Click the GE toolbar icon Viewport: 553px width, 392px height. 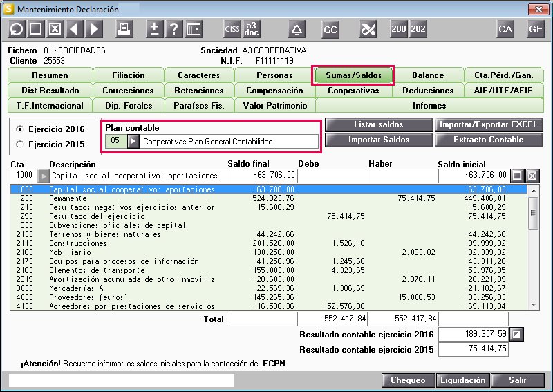click(536, 29)
